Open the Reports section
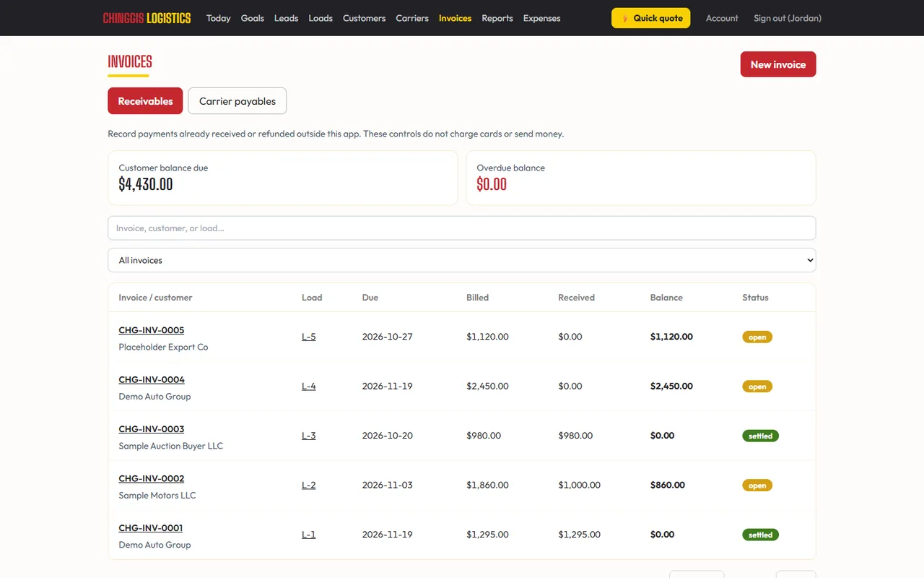Viewport: 924px width, 578px height. click(x=497, y=18)
